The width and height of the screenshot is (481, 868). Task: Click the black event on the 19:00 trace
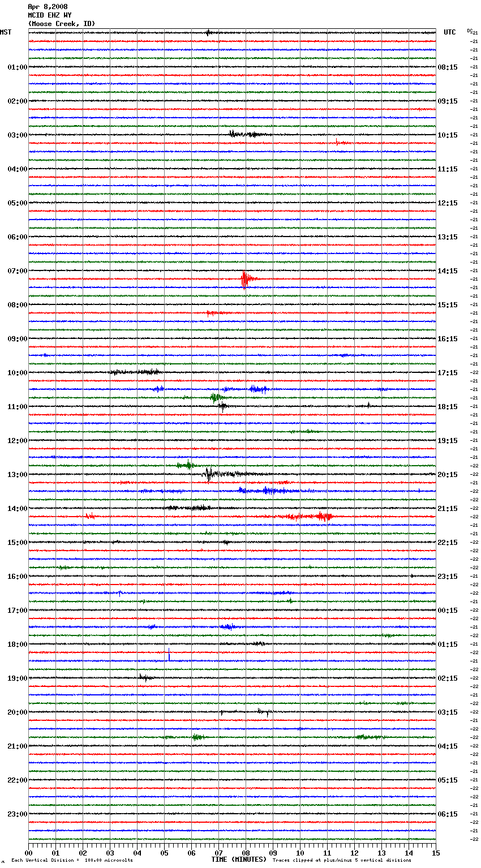click(145, 677)
